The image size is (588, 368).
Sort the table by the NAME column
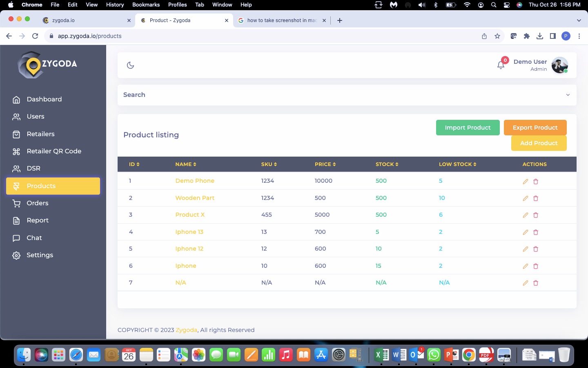click(186, 164)
